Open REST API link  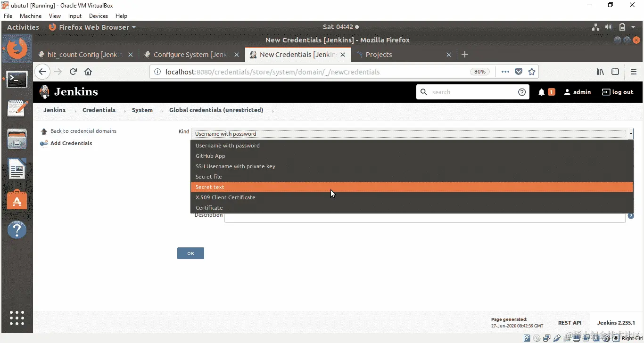(570, 323)
